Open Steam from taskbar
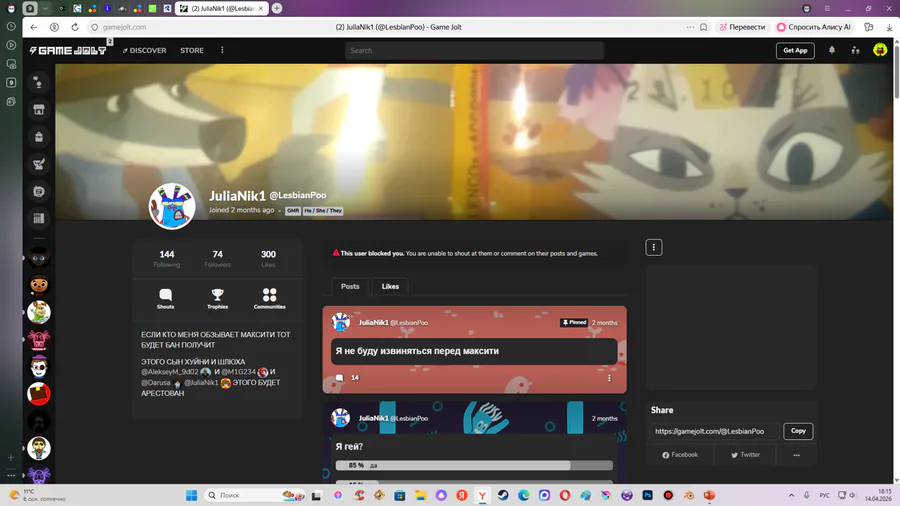This screenshot has width=900, height=506. (503, 495)
